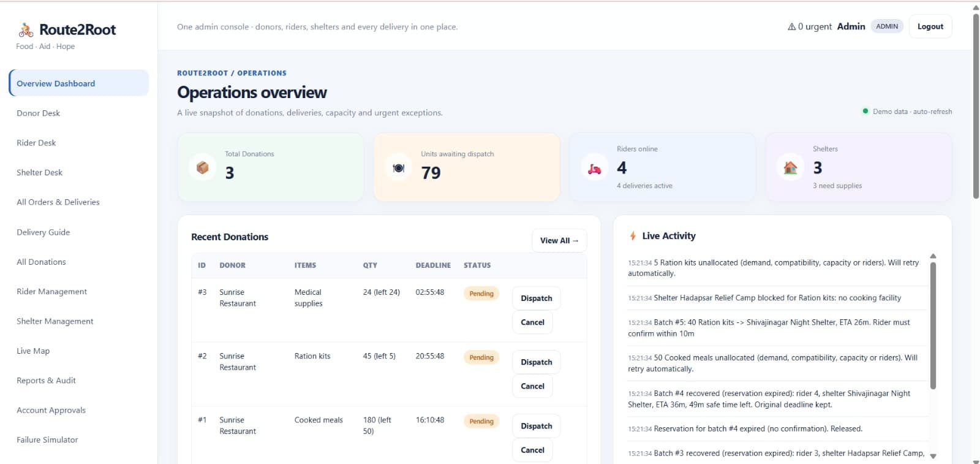Click the '4 deliveries active' text
The image size is (980, 464).
(x=644, y=186)
